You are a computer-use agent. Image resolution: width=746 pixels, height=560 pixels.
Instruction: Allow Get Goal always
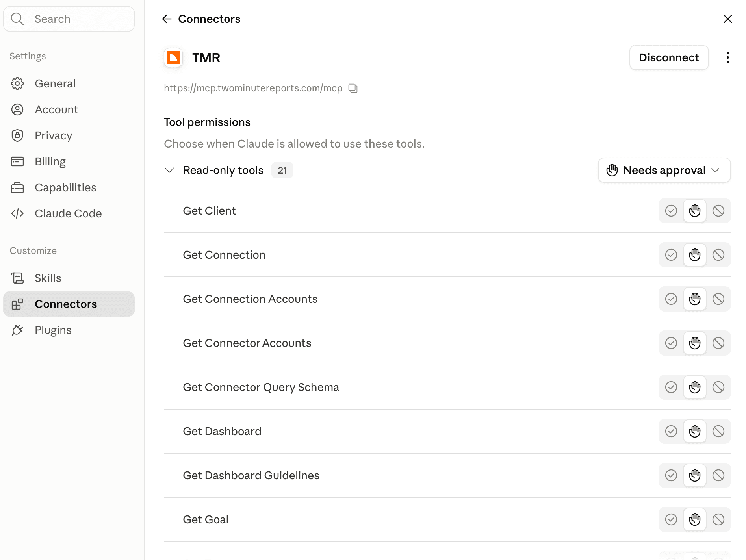[671, 519]
